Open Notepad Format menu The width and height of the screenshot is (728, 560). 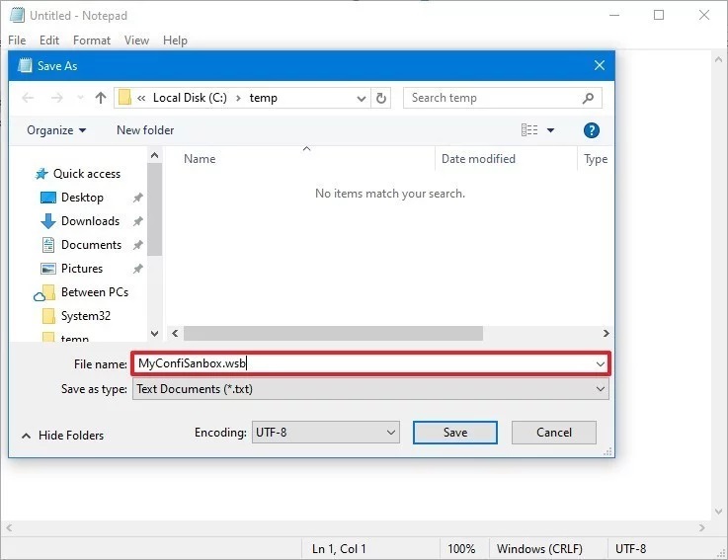(x=92, y=40)
